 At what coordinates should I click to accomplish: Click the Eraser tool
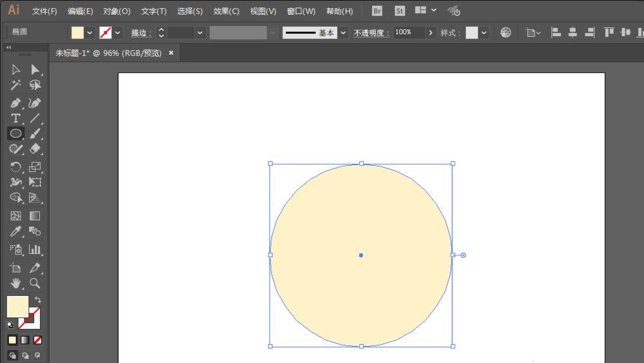[x=35, y=149]
